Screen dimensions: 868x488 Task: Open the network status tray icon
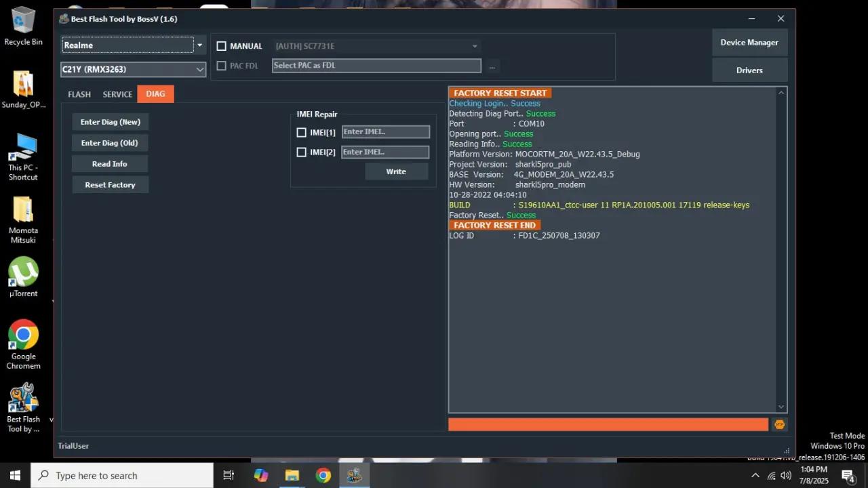pyautogui.click(x=771, y=475)
